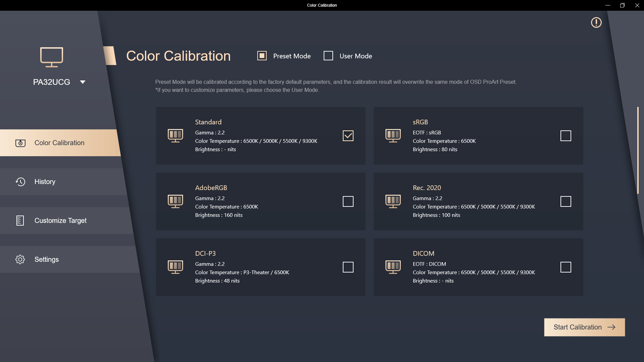The width and height of the screenshot is (644, 362).
Task: Go to Customize Target page
Action: pos(60,221)
